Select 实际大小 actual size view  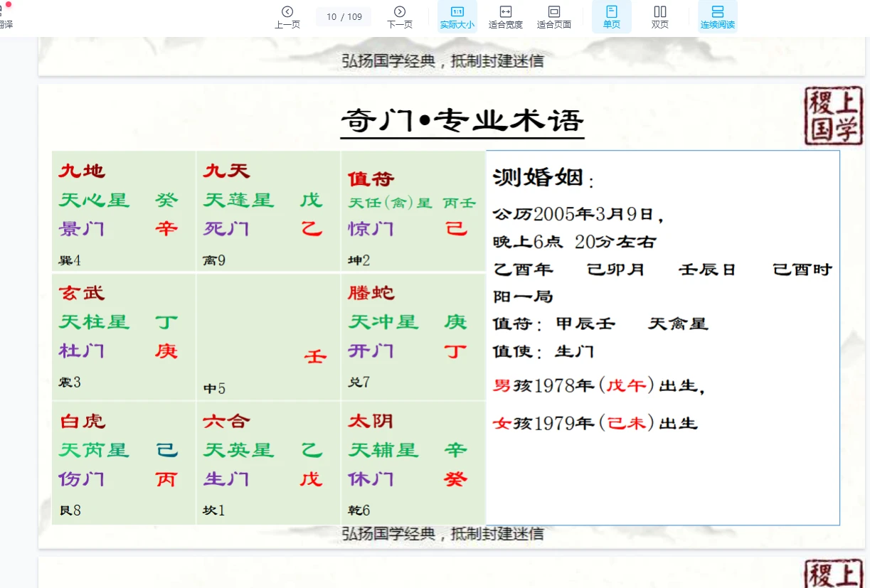(x=457, y=16)
